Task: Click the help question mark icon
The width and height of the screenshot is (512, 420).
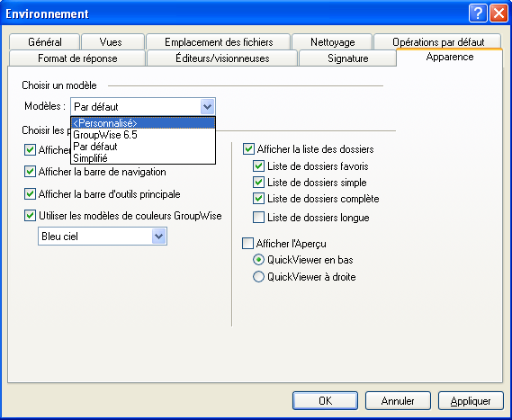Action: (x=478, y=13)
